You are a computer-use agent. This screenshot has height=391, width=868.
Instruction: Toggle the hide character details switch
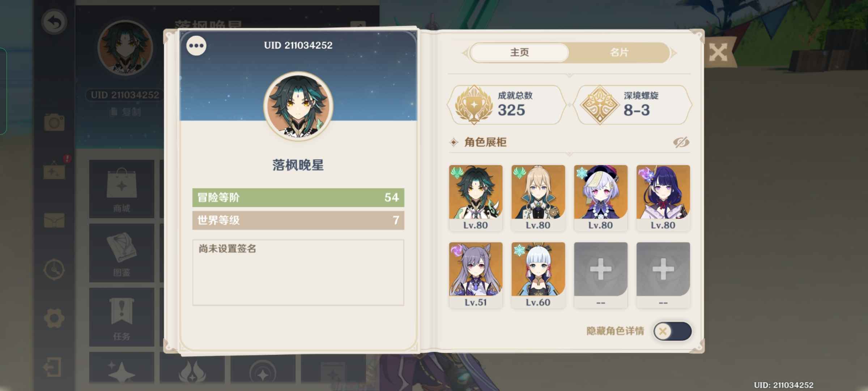pyautogui.click(x=672, y=331)
